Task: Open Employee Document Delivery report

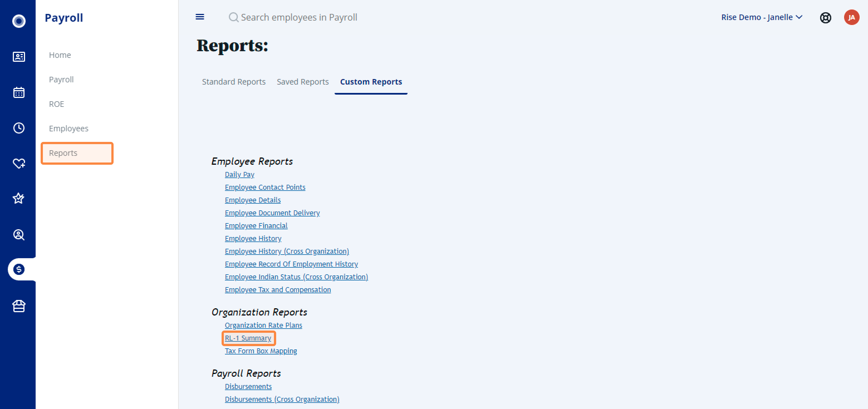Action: coord(272,213)
